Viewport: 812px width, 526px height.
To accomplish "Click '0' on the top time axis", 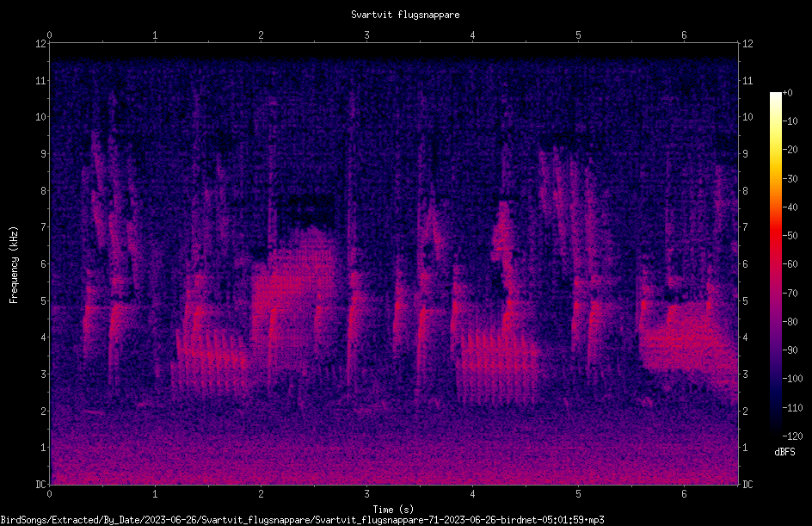I will [x=49, y=35].
